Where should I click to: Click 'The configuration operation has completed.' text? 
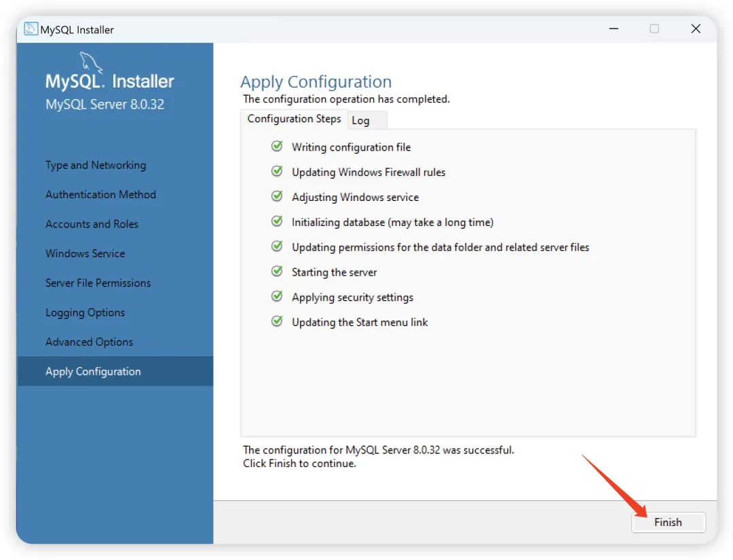(x=346, y=99)
